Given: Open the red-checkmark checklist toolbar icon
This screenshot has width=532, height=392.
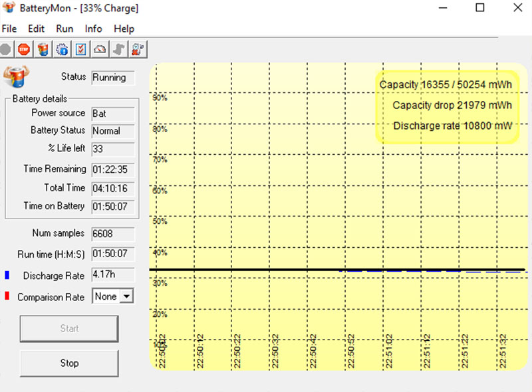Looking at the screenshot, I should [x=80, y=50].
